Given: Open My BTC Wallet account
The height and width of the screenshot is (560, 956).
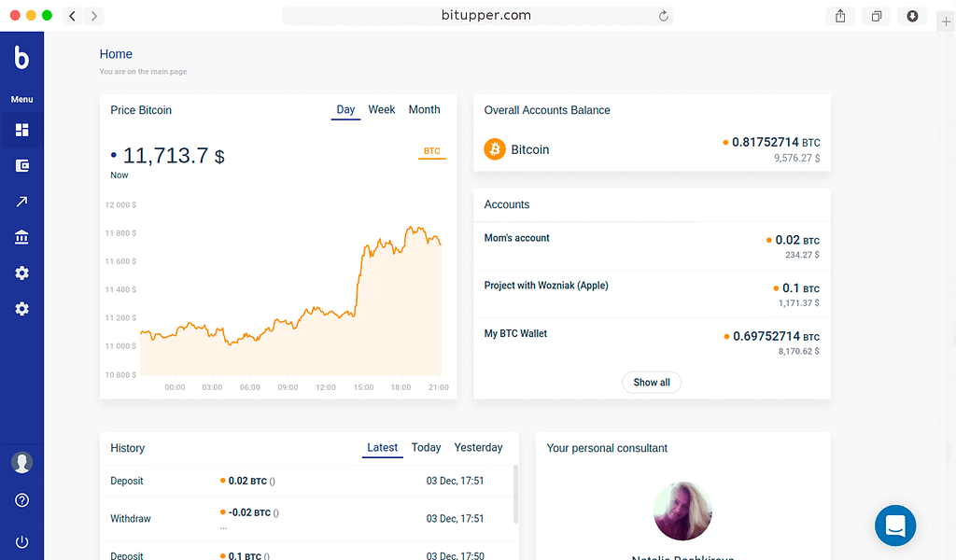Looking at the screenshot, I should [652, 343].
